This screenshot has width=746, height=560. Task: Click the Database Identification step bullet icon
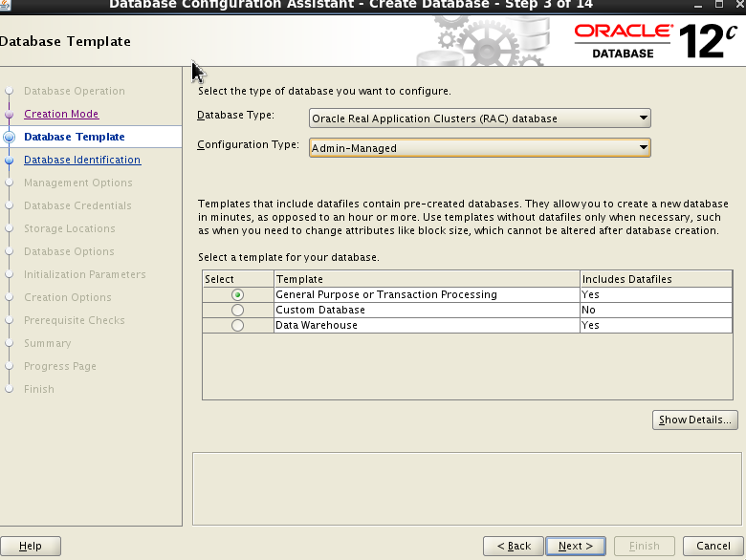point(9,160)
